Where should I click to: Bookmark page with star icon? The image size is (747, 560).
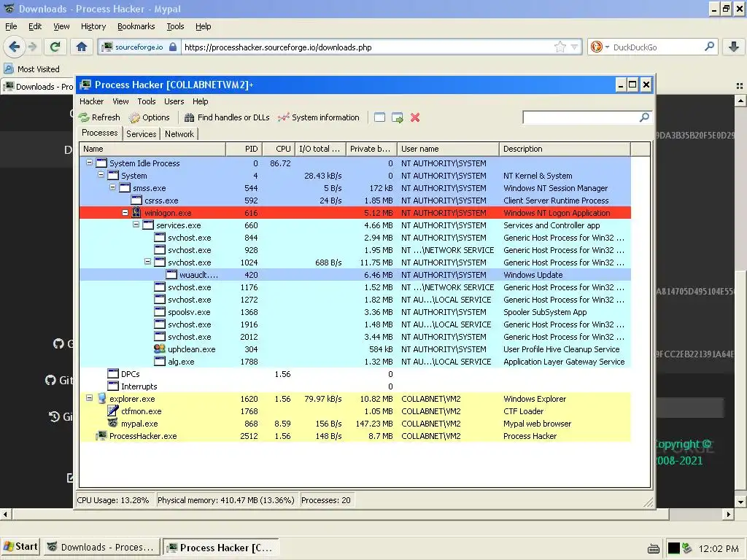[x=560, y=47]
